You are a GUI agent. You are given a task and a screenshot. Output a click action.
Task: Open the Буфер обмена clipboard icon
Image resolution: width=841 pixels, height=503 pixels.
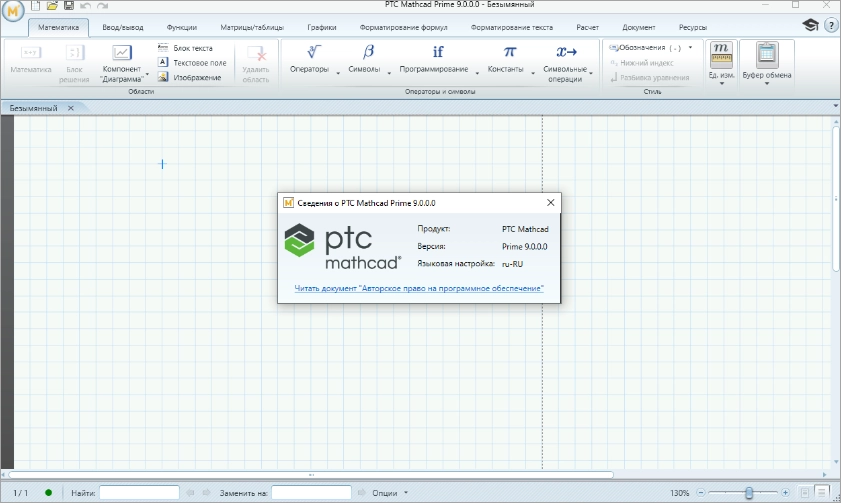(766, 54)
